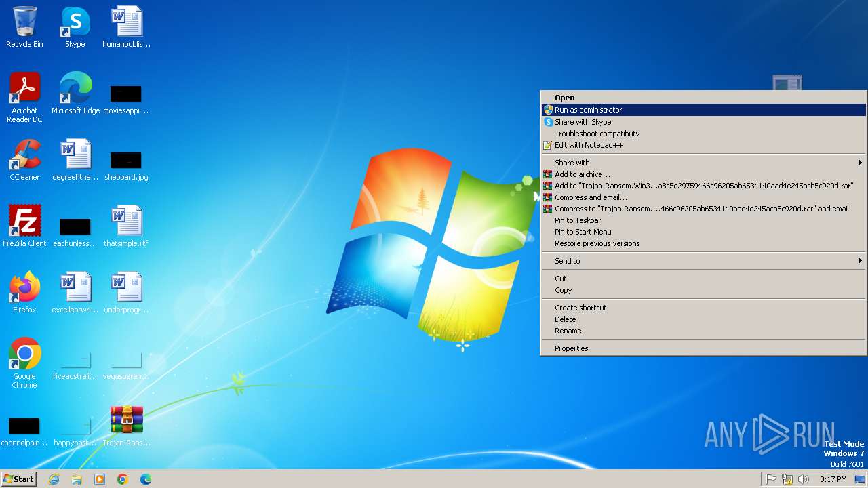The width and height of the screenshot is (868, 488).
Task: Expand the Share with submenu
Action: pos(703,163)
